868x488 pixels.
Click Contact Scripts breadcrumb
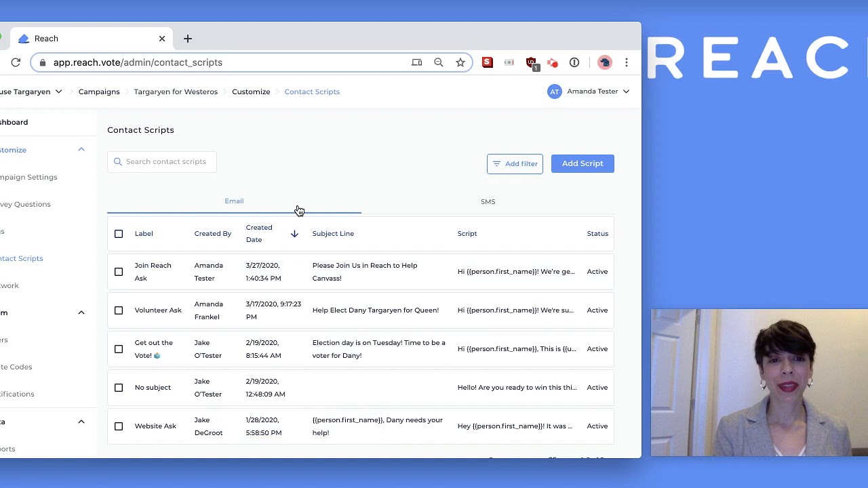[312, 91]
